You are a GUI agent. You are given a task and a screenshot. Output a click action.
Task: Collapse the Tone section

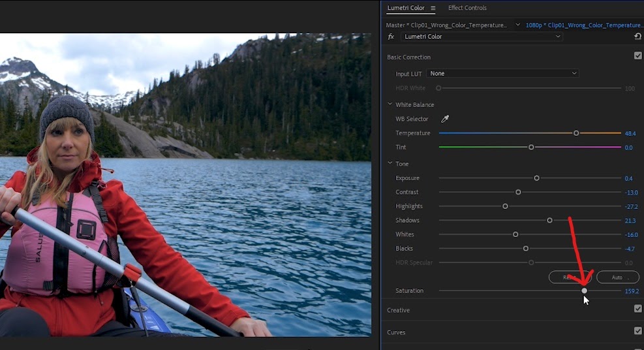click(390, 163)
